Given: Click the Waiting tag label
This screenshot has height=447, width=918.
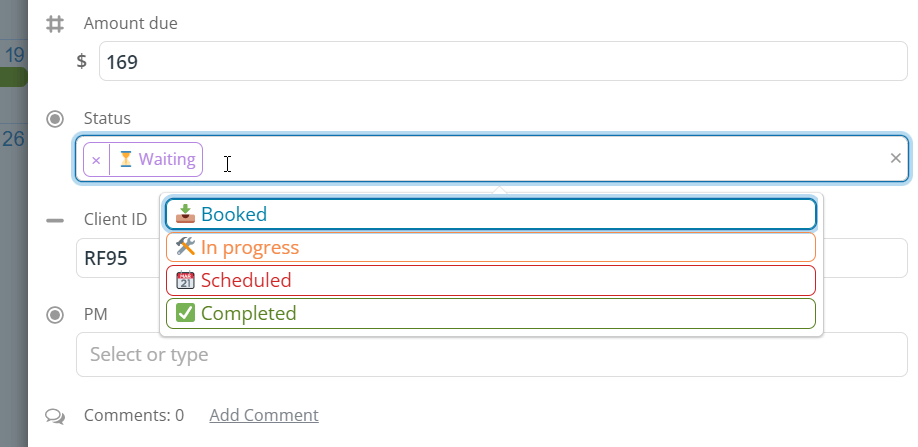Looking at the screenshot, I should (167, 159).
